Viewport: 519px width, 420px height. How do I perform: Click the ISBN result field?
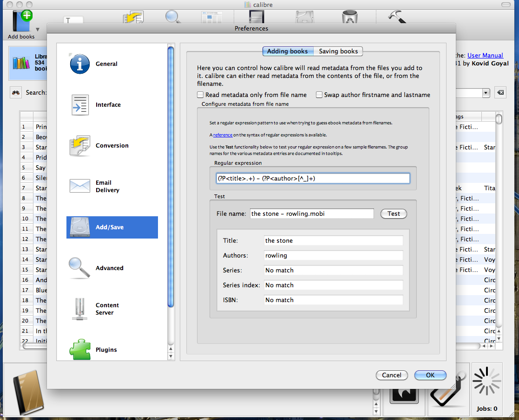[333, 300]
